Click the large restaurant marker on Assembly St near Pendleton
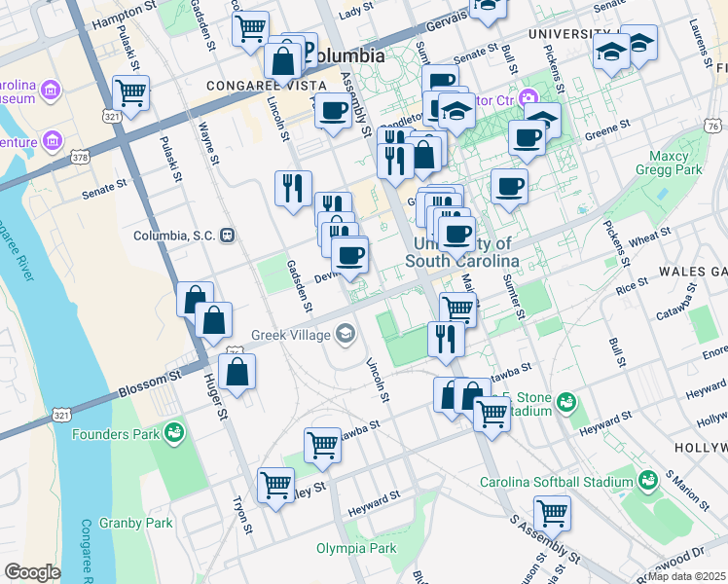The height and width of the screenshot is (584, 728). coord(395,162)
